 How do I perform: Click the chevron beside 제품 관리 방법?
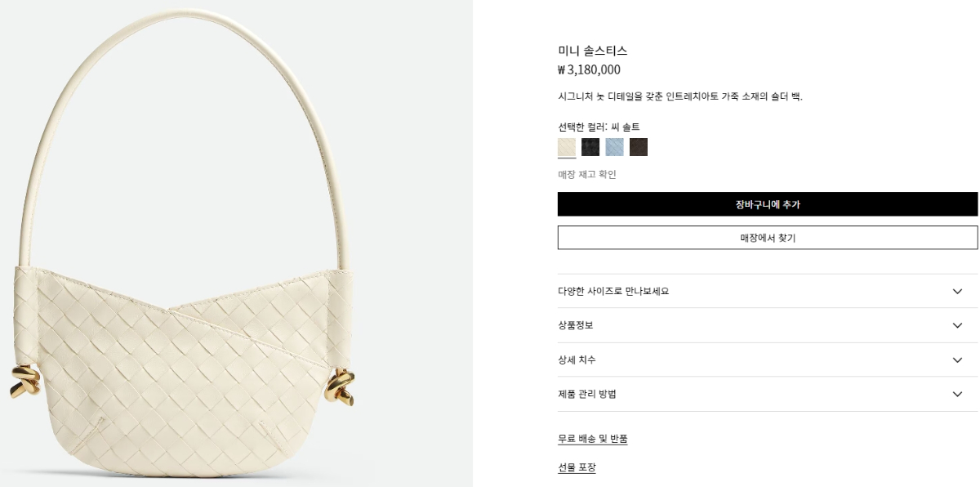click(958, 395)
